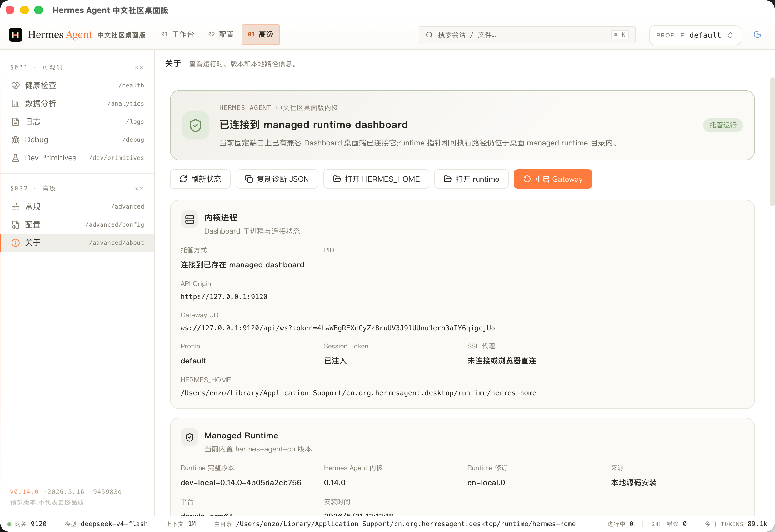
Task: Click the 今日 TOKENS 89.1k status entry
Action: tap(736, 524)
